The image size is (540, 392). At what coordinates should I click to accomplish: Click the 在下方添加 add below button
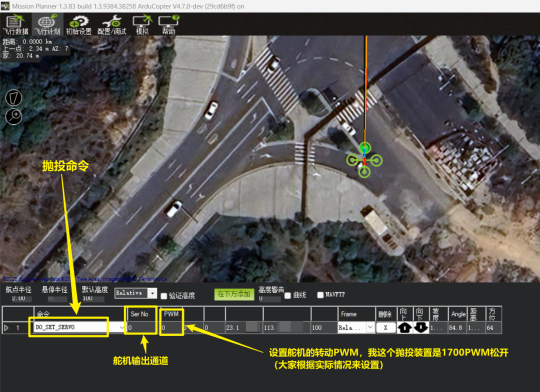click(x=233, y=294)
